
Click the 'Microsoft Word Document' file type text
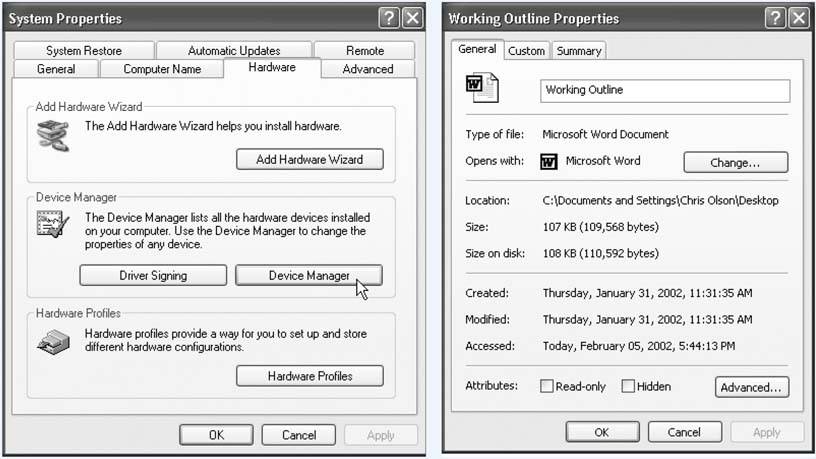point(605,134)
